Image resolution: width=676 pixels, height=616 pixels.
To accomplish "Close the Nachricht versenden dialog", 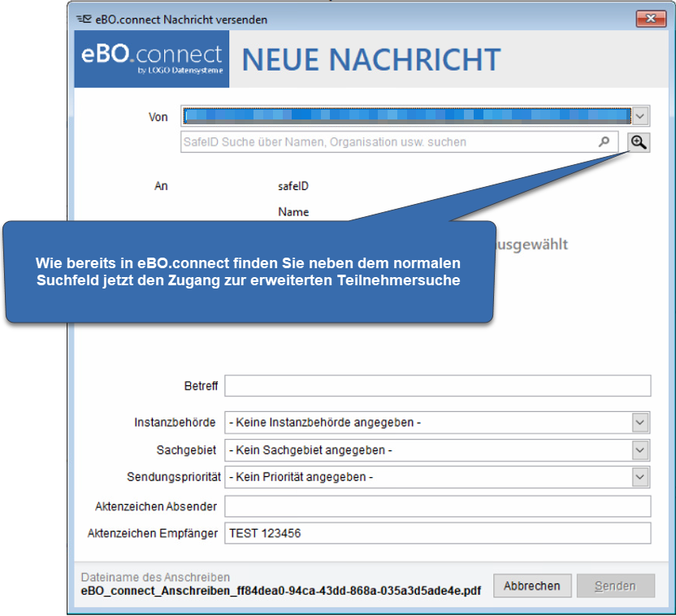I will click(x=651, y=19).
